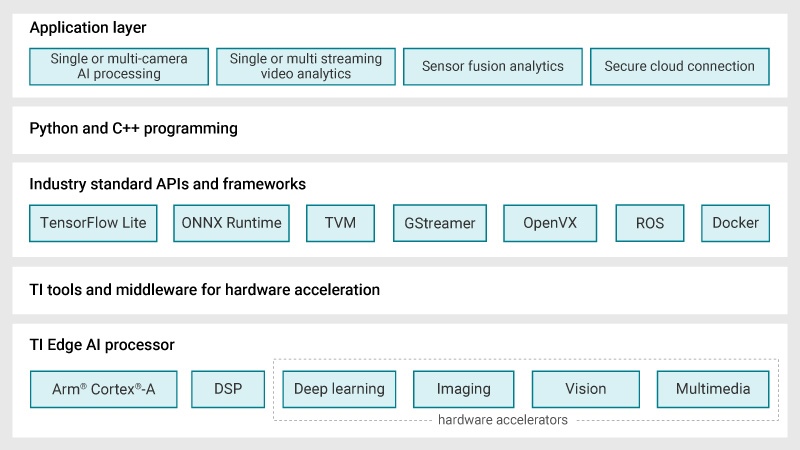Image resolution: width=800 pixels, height=450 pixels.
Task: Click the hardware accelerators label
Action: [x=503, y=420]
